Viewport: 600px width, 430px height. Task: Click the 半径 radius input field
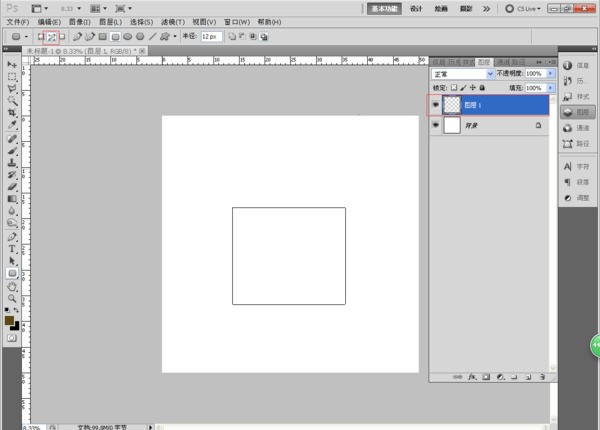click(x=210, y=37)
